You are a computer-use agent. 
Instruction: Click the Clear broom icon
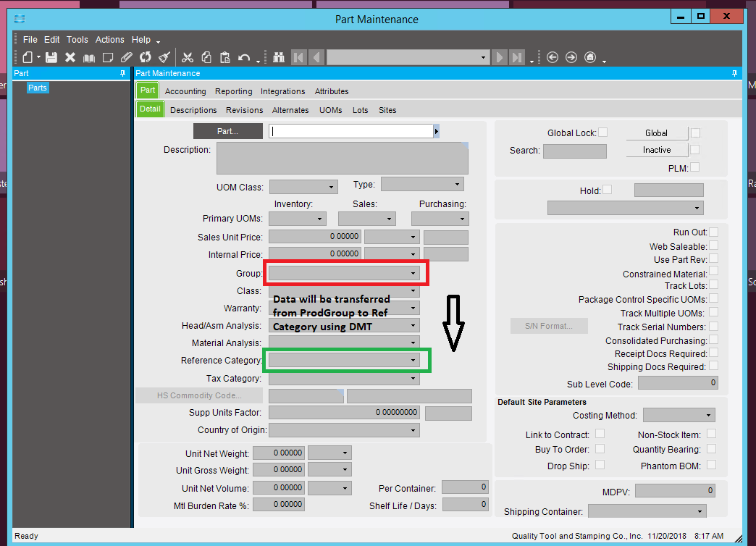[x=164, y=57]
